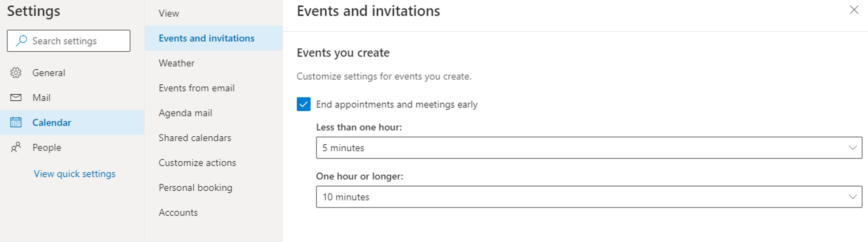
Task: Click the People contacts icon
Action: point(16,147)
